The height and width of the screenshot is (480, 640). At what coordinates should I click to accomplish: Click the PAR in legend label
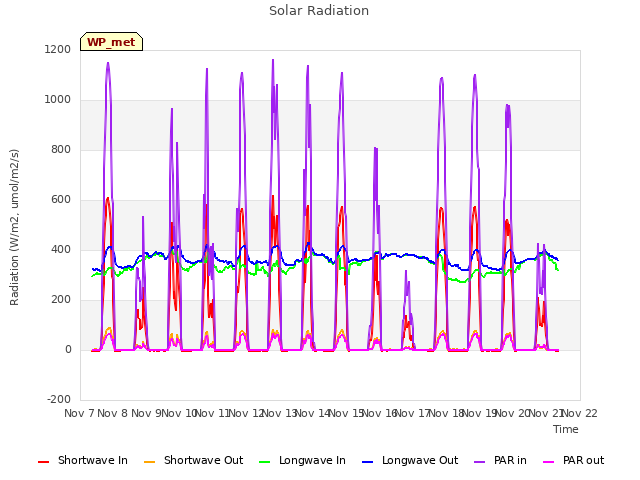click(x=510, y=460)
